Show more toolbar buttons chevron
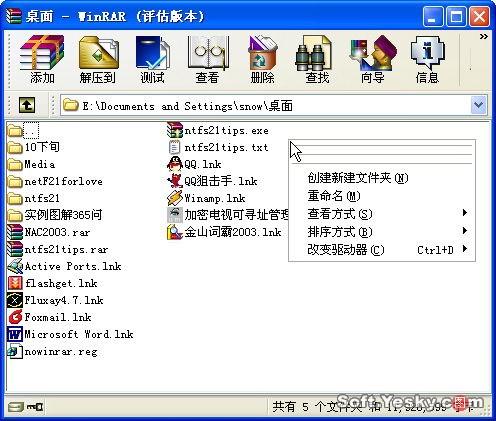 (484, 37)
